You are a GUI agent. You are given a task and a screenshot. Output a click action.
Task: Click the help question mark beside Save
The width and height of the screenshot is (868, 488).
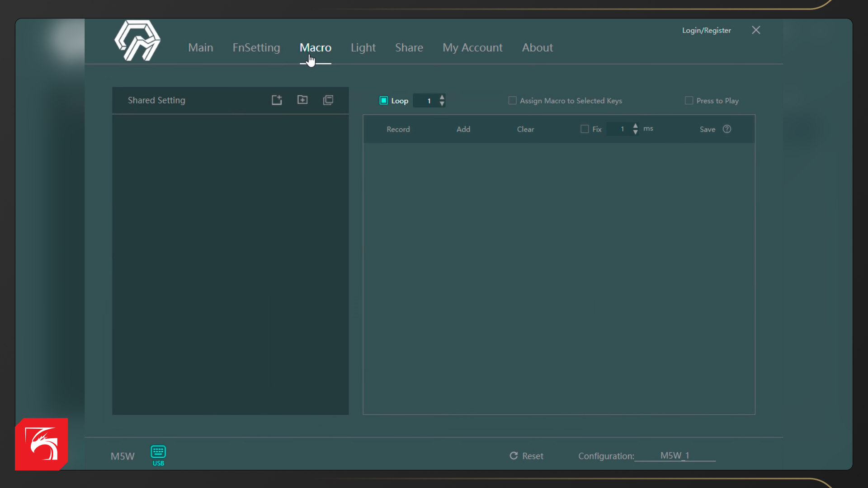coord(727,129)
